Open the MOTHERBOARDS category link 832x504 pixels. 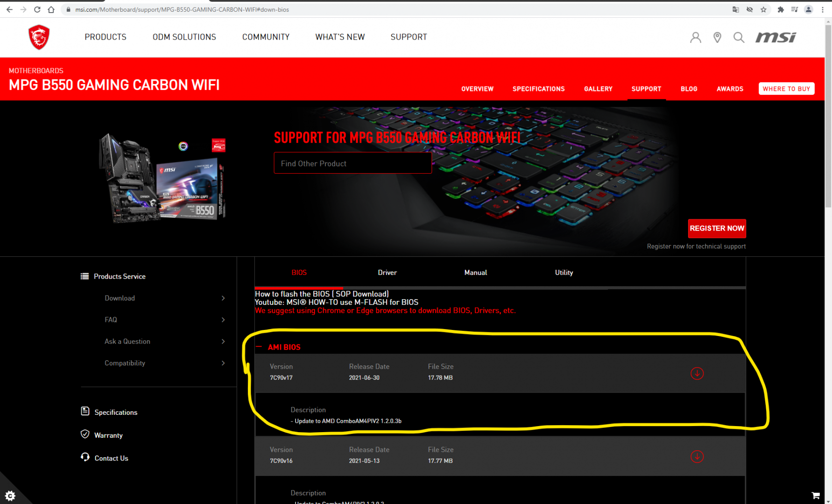[36, 70]
